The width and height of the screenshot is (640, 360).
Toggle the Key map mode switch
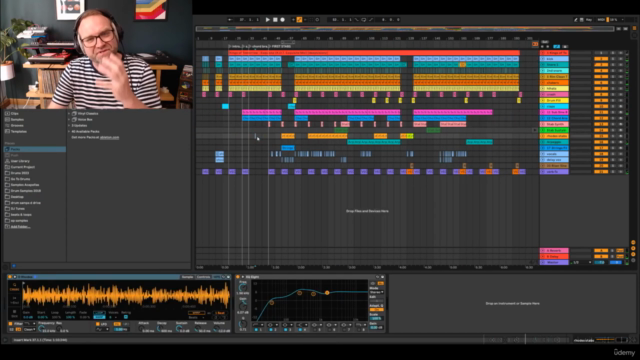(589, 20)
